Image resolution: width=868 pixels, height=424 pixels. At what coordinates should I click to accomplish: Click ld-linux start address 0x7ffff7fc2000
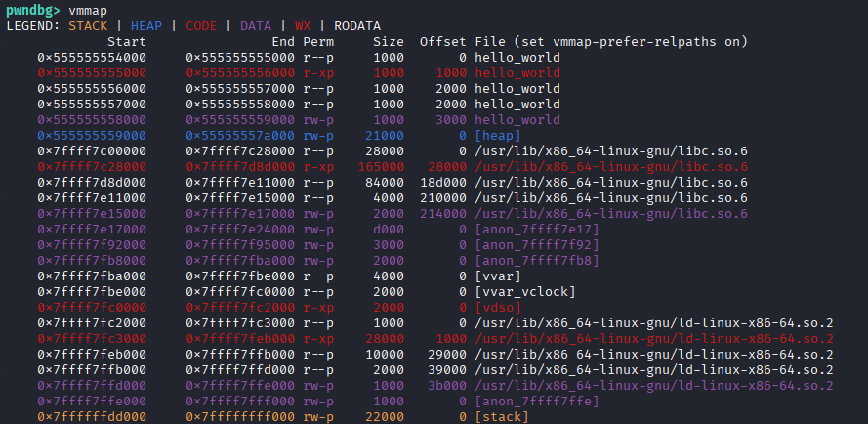[x=92, y=322]
